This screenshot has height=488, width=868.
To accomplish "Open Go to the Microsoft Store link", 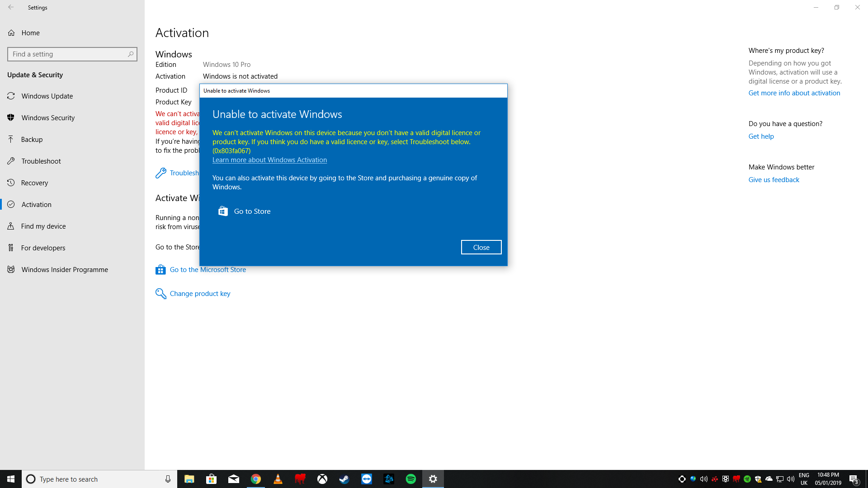I will pyautogui.click(x=208, y=270).
